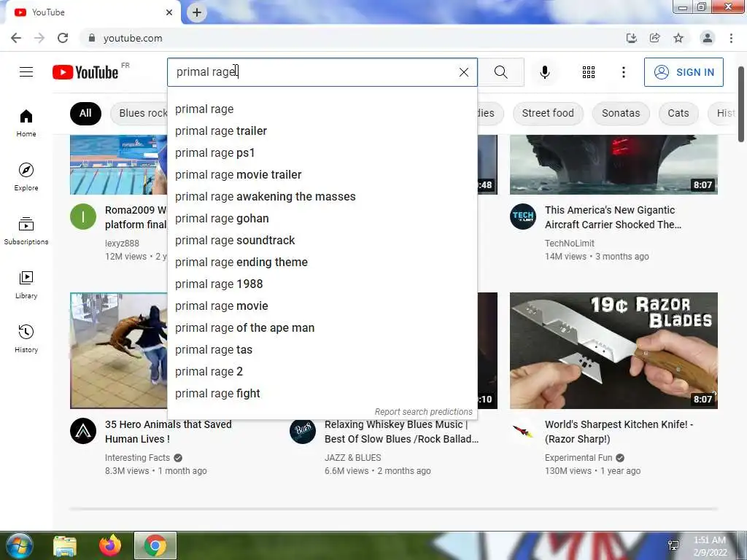Click the address bar showing youtube.com

click(352, 38)
